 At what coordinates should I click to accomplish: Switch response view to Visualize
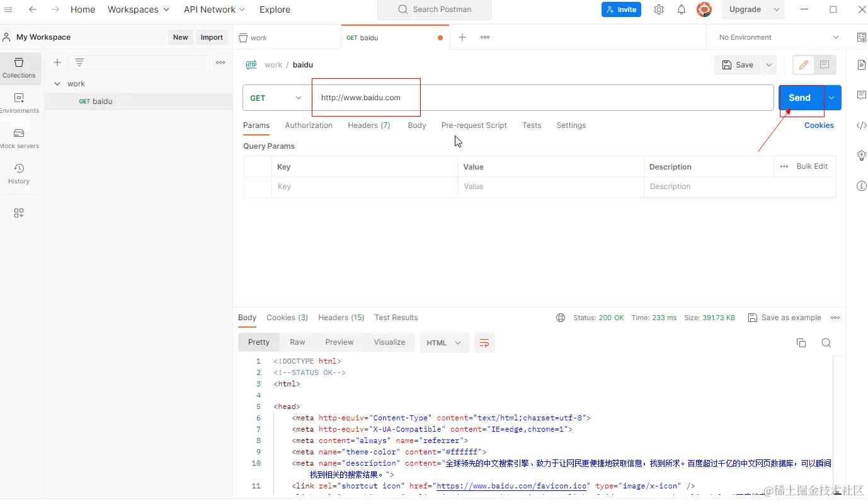(x=389, y=342)
